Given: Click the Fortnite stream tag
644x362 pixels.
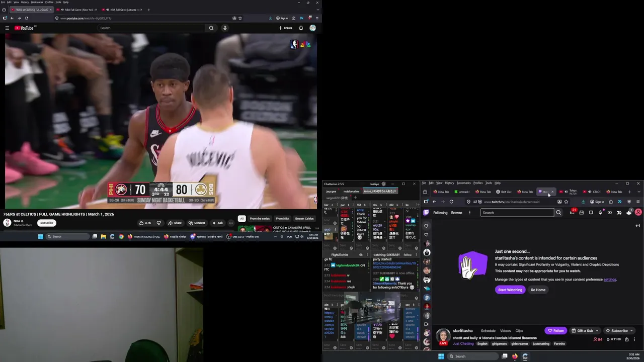Looking at the screenshot, I should point(559,344).
